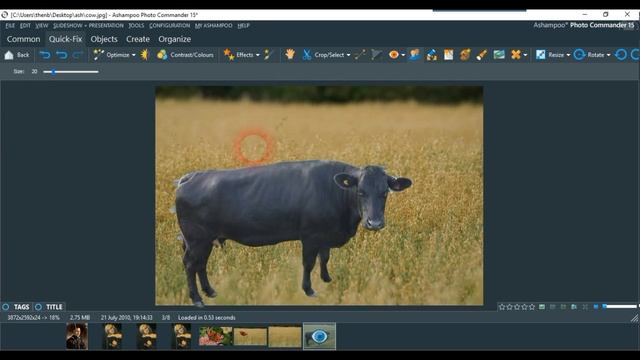Screen dimensions: 640x360
Task: Switch to the Create tab
Action: pyautogui.click(x=138, y=39)
